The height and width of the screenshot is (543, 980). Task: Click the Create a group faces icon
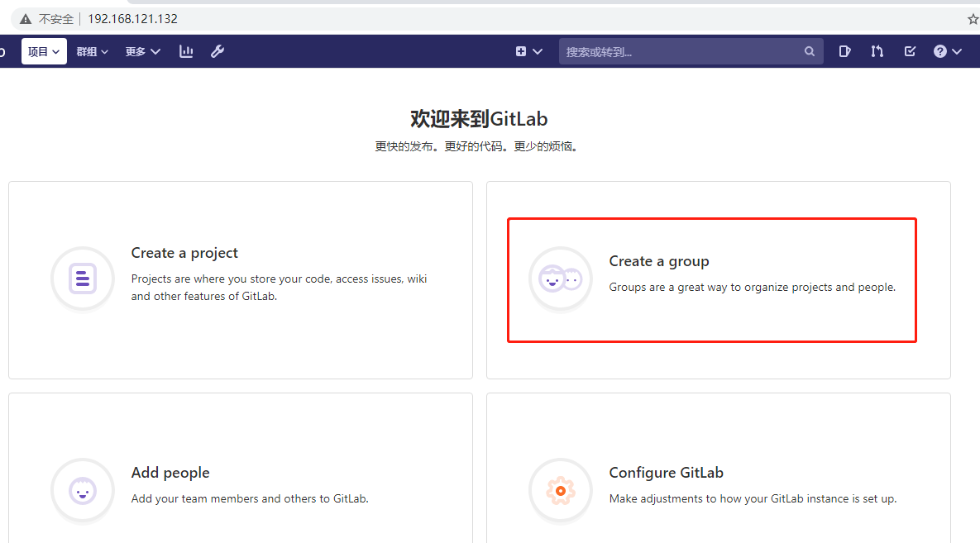(x=561, y=279)
